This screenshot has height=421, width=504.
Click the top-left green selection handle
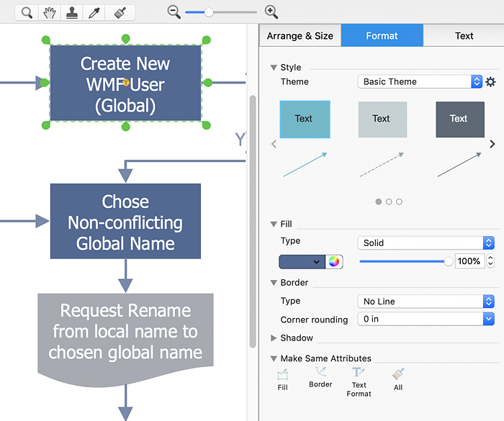click(46, 40)
